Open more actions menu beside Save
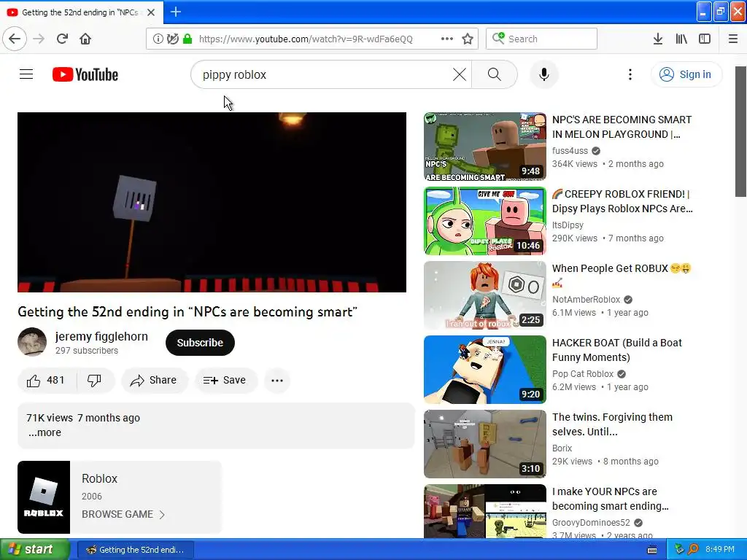747x560 pixels. (x=276, y=380)
